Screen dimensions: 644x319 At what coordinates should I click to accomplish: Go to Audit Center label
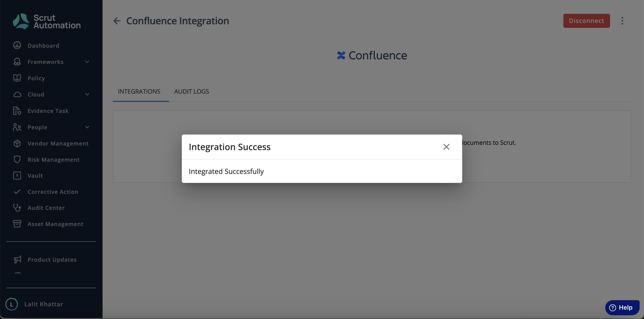point(46,208)
